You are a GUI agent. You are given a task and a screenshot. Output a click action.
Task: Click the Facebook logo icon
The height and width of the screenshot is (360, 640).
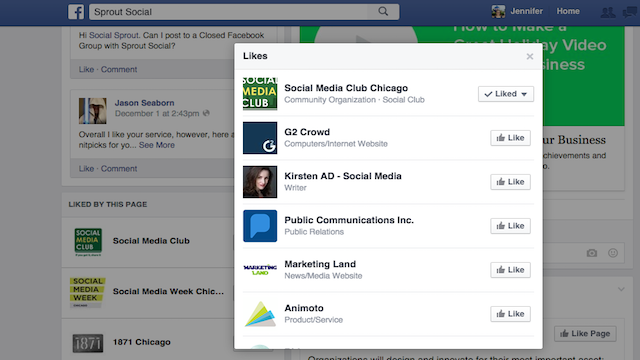click(76, 12)
